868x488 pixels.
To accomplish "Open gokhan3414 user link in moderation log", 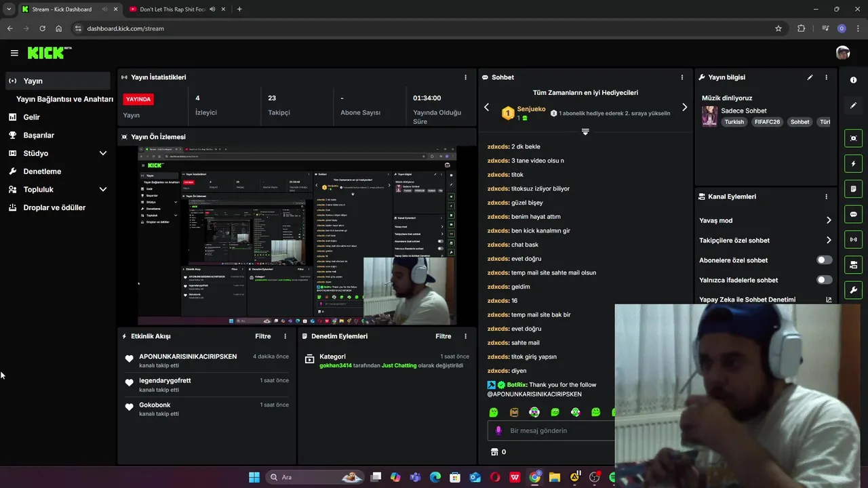I will click(336, 365).
